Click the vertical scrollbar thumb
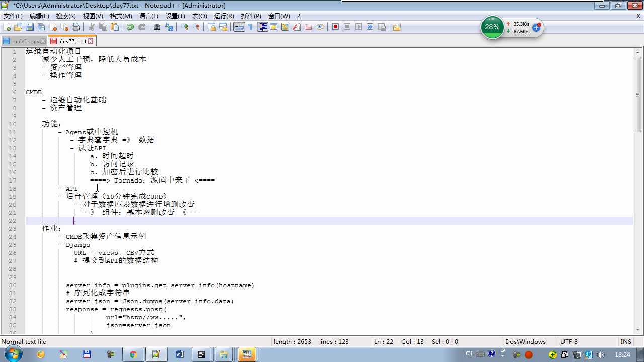Image resolution: width=644 pixels, height=362 pixels. click(638, 94)
